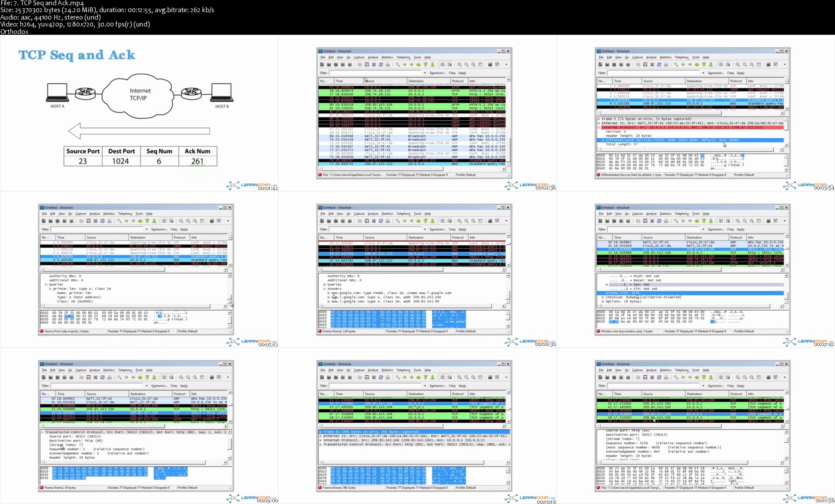The height and width of the screenshot is (504, 835).
Task: Click Reload capture icon in 00:07:42 frame toolbar
Action: coord(659,221)
